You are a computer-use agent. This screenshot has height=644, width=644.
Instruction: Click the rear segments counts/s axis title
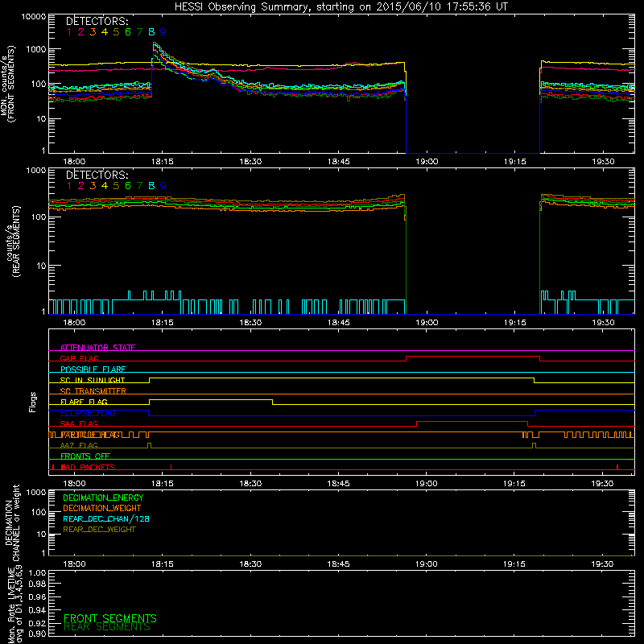click(13, 242)
